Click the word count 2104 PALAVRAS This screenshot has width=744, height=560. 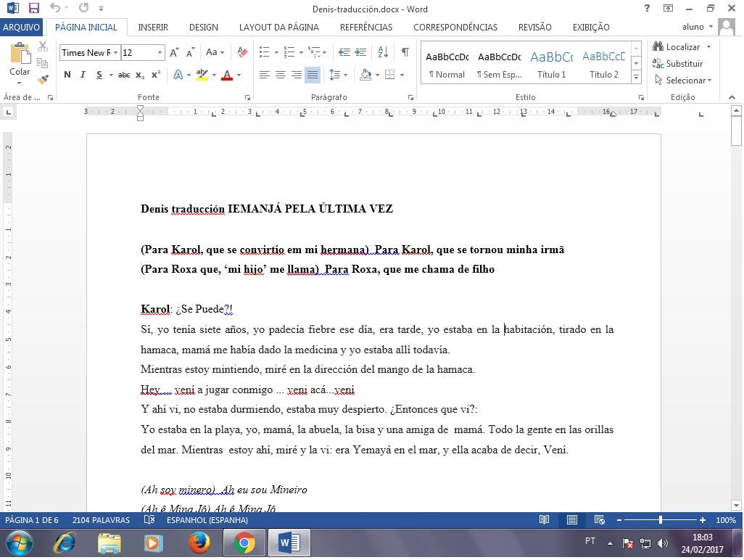click(101, 520)
